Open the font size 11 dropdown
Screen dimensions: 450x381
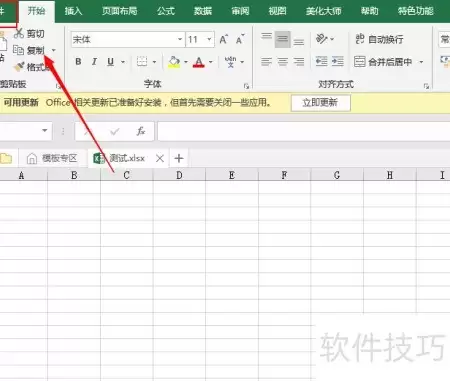(x=209, y=39)
